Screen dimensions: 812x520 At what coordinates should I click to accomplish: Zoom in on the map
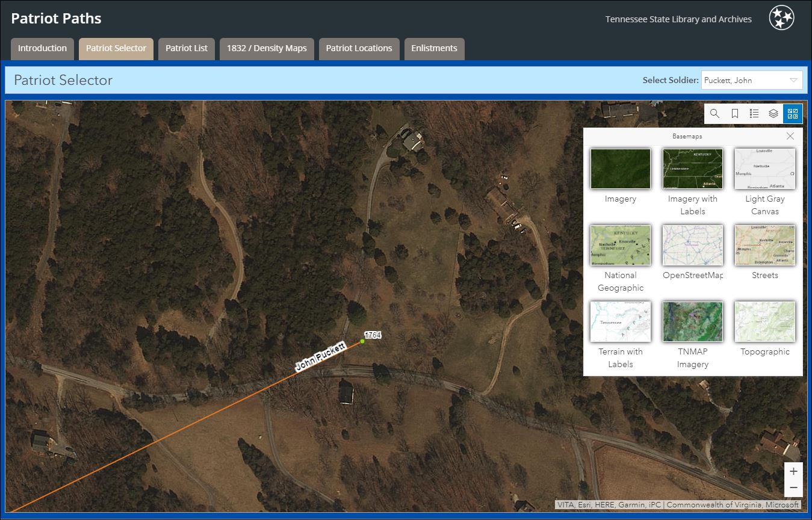click(793, 471)
